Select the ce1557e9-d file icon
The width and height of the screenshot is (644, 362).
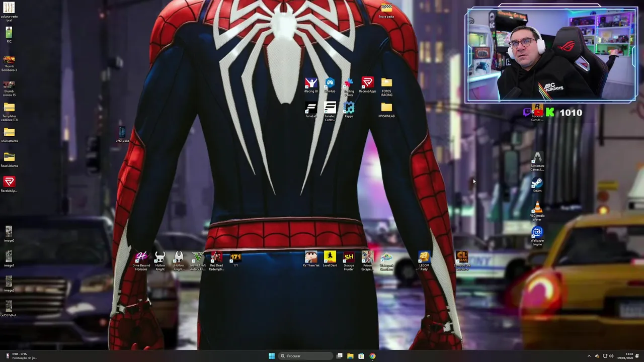coord(9,309)
